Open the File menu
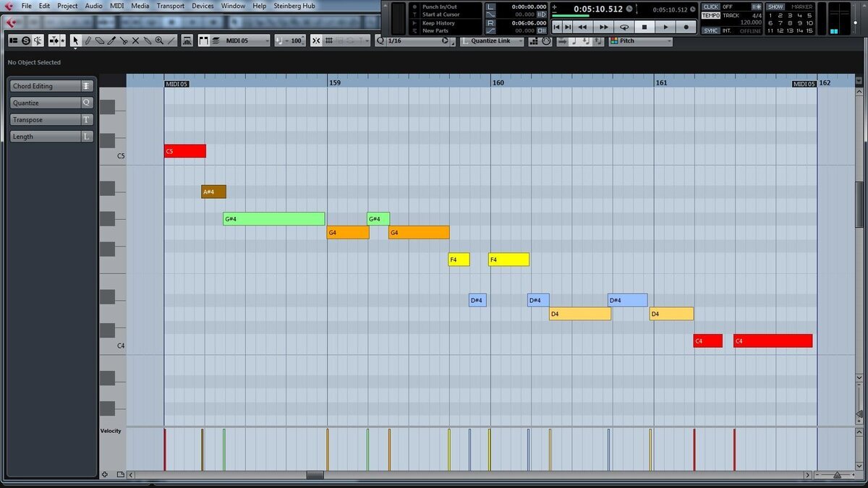This screenshot has height=488, width=868. click(27, 6)
